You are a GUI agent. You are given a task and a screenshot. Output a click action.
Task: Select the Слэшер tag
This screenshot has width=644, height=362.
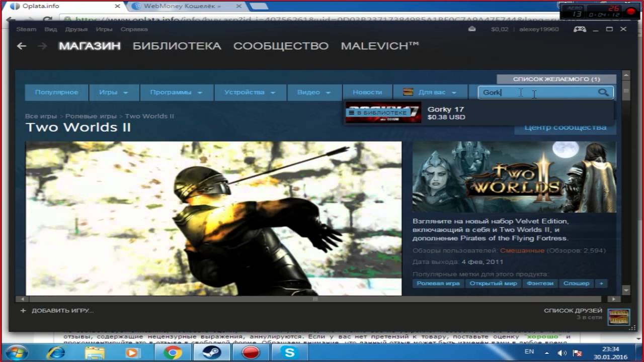click(x=576, y=284)
